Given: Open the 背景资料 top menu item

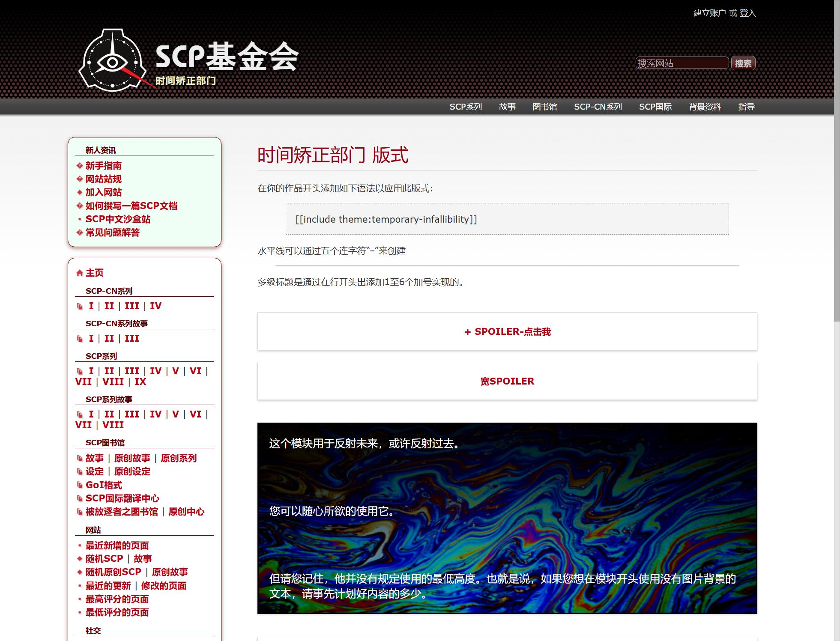Looking at the screenshot, I should click(705, 107).
